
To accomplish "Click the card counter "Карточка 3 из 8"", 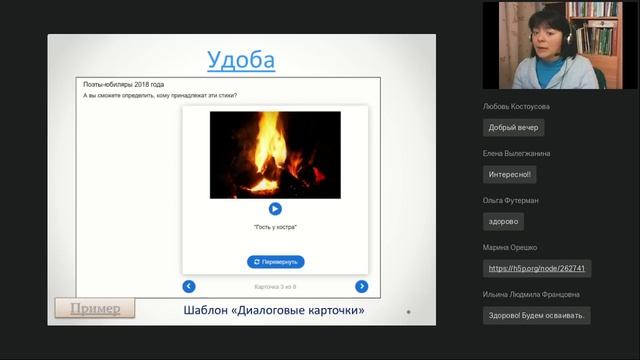I will point(275,287).
